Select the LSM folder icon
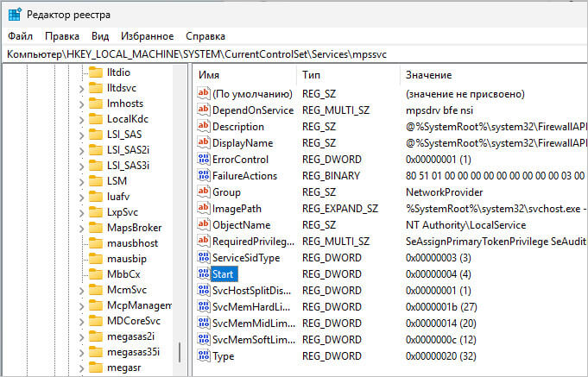The width and height of the screenshot is (588, 377). tap(96, 181)
